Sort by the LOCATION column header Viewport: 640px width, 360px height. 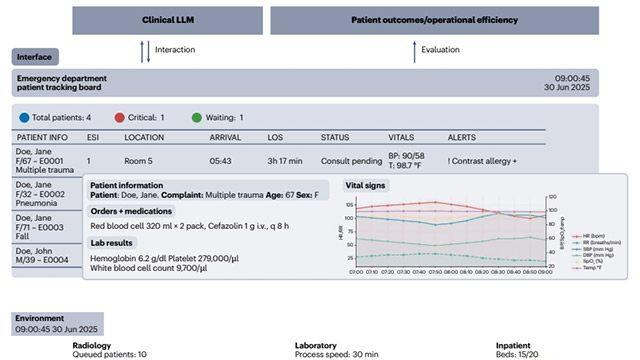coord(144,138)
